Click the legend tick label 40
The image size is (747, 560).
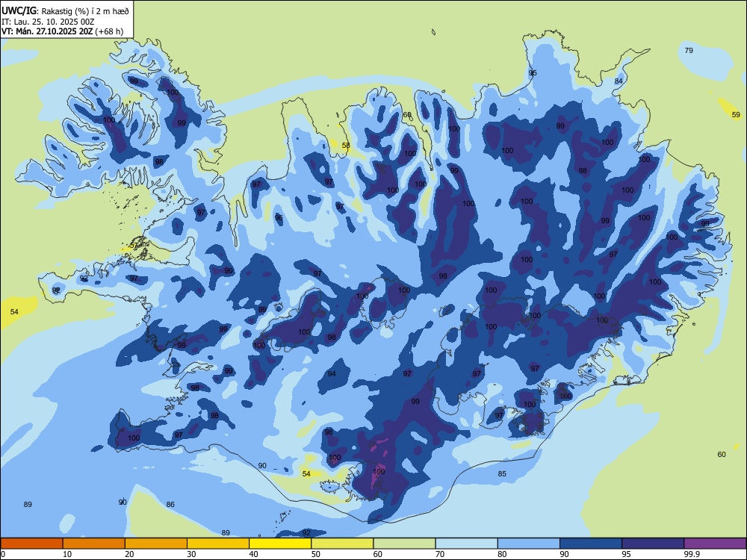click(x=253, y=554)
